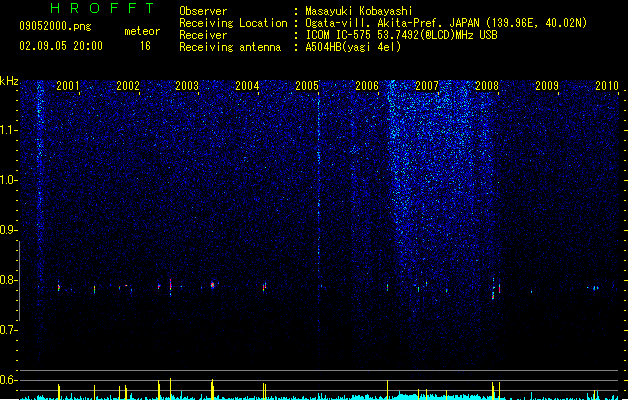
Task: Click the HROFFT title text
Action: pyautogui.click(x=103, y=8)
